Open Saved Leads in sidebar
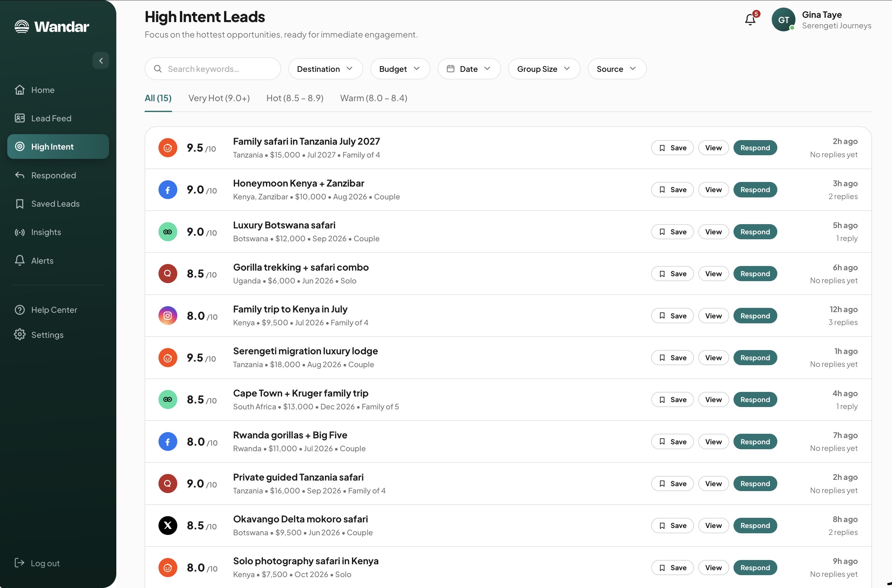 tap(58, 204)
